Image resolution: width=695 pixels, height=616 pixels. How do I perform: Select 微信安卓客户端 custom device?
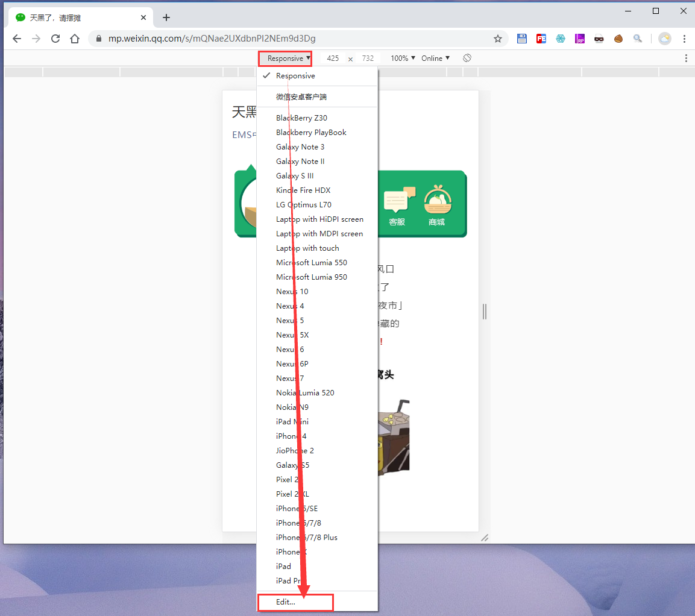pos(317,96)
